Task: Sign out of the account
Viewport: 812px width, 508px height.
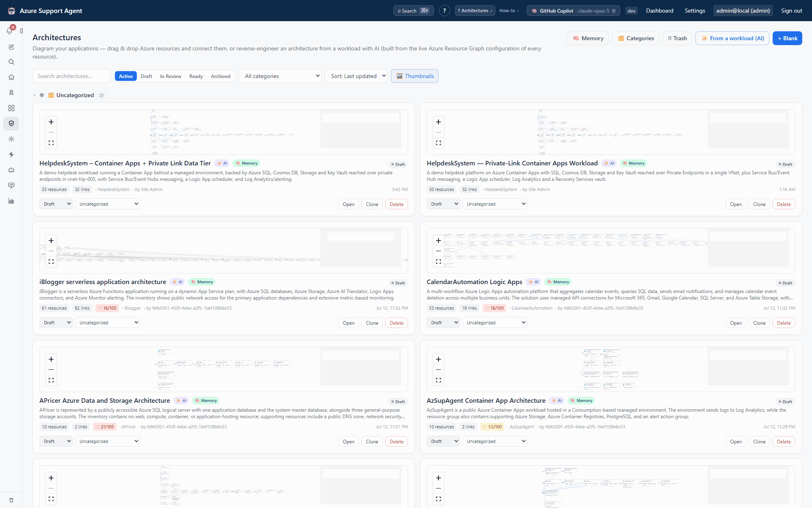Action: tap(791, 11)
